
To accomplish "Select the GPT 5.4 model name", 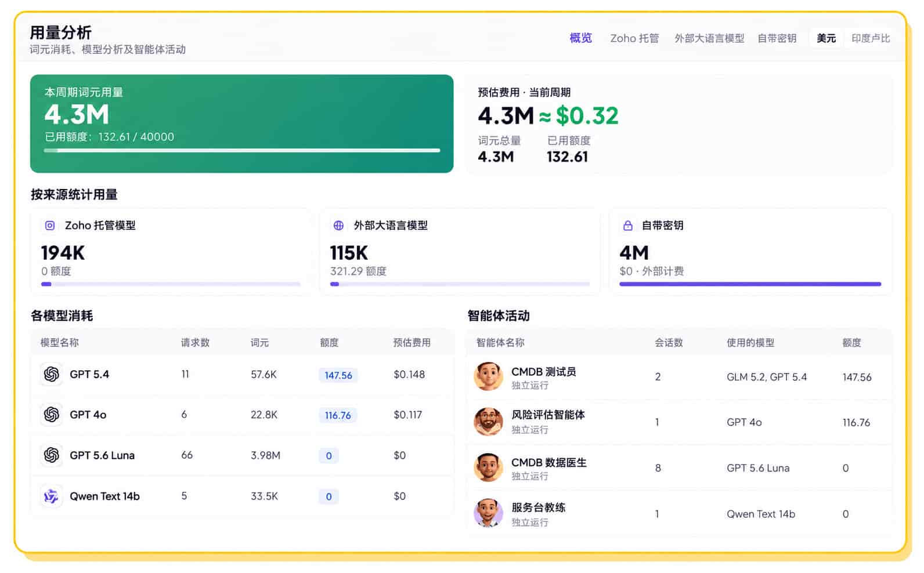I will (89, 374).
